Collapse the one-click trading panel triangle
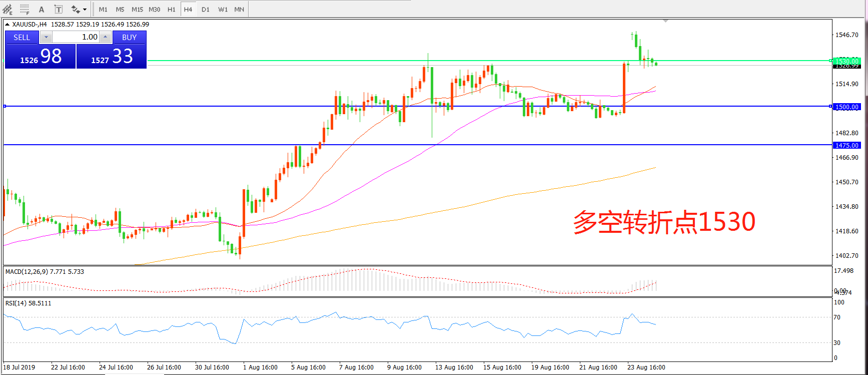The height and width of the screenshot is (375, 868). pyautogui.click(x=8, y=24)
